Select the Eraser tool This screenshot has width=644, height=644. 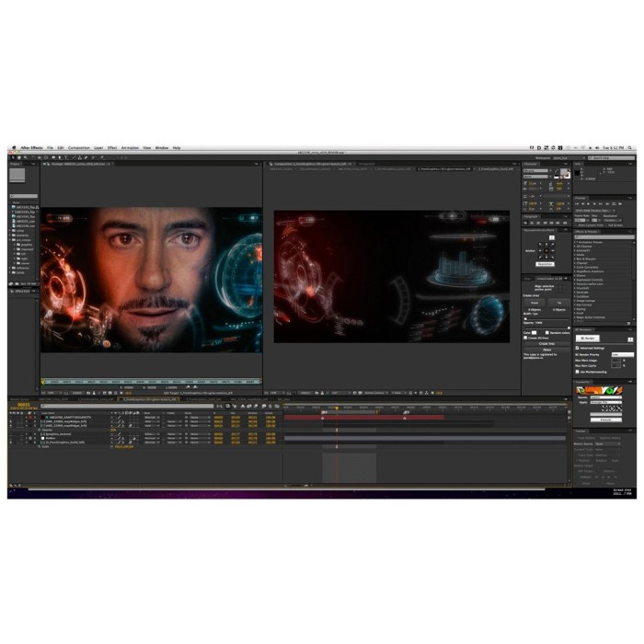click(86, 157)
